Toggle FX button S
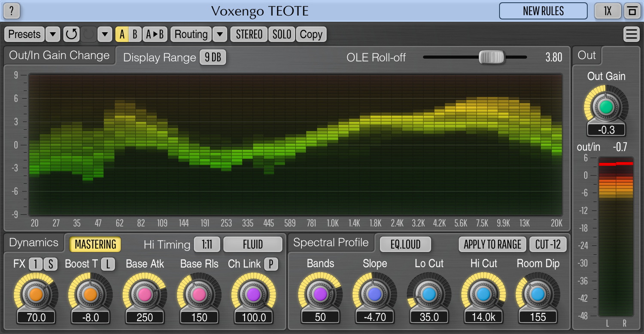 point(50,264)
